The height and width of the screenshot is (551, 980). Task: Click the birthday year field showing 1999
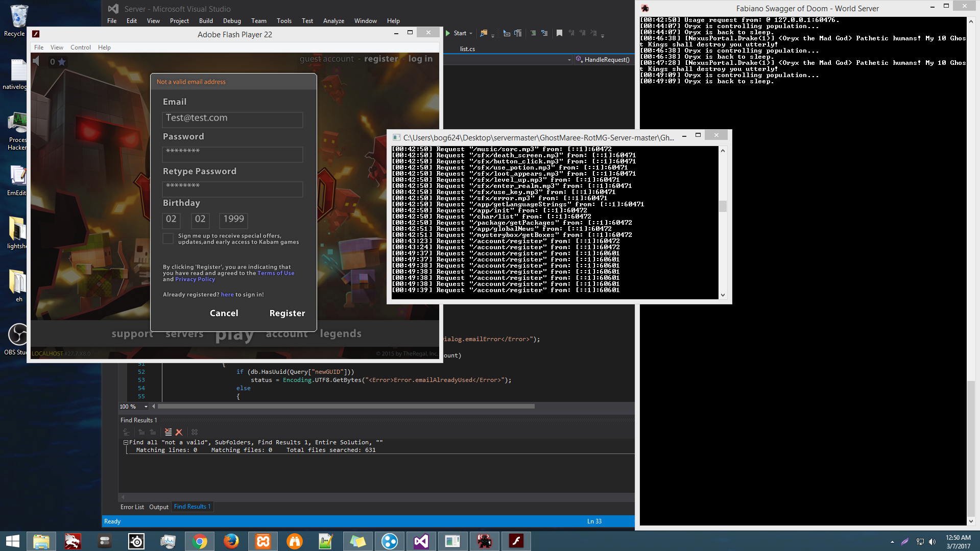pos(233,220)
